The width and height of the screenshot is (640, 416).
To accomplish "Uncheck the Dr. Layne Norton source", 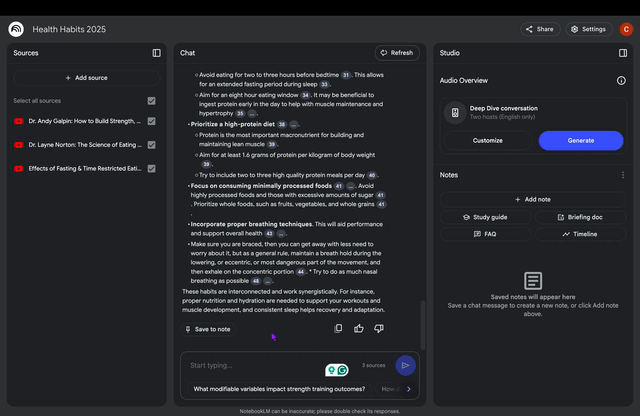I will tap(151, 145).
